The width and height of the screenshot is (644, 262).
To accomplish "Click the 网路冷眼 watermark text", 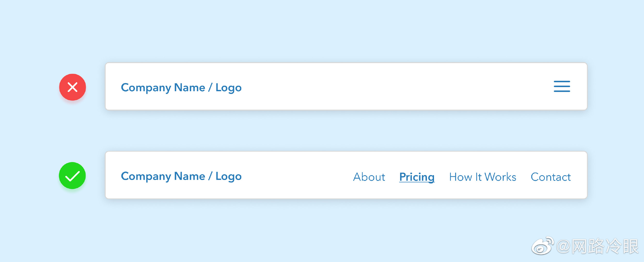I will [x=605, y=246].
